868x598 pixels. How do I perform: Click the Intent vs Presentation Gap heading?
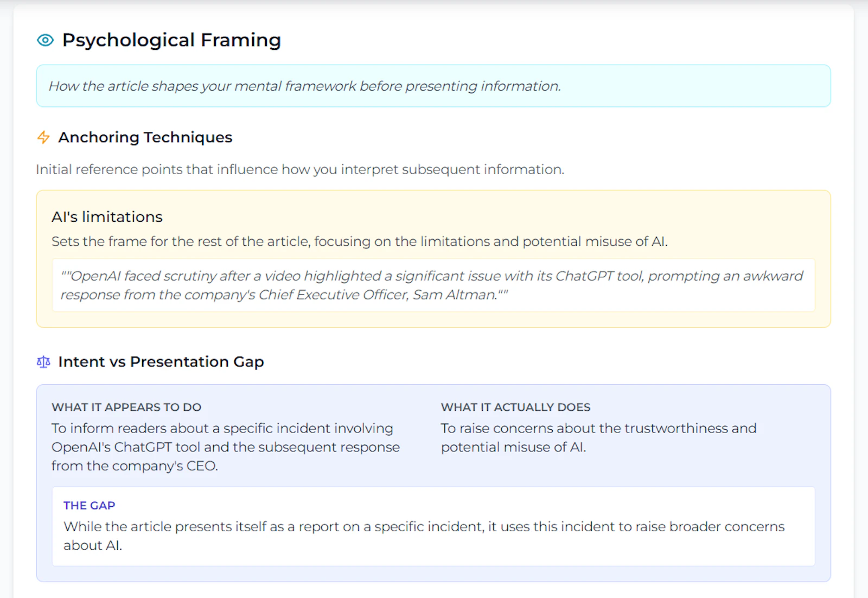pos(161,362)
